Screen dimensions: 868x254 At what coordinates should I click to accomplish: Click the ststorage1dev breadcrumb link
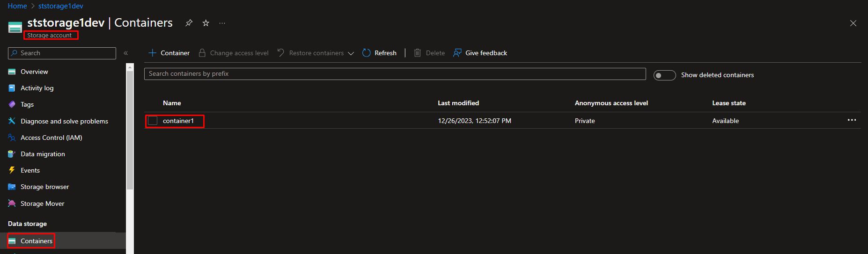(61, 6)
